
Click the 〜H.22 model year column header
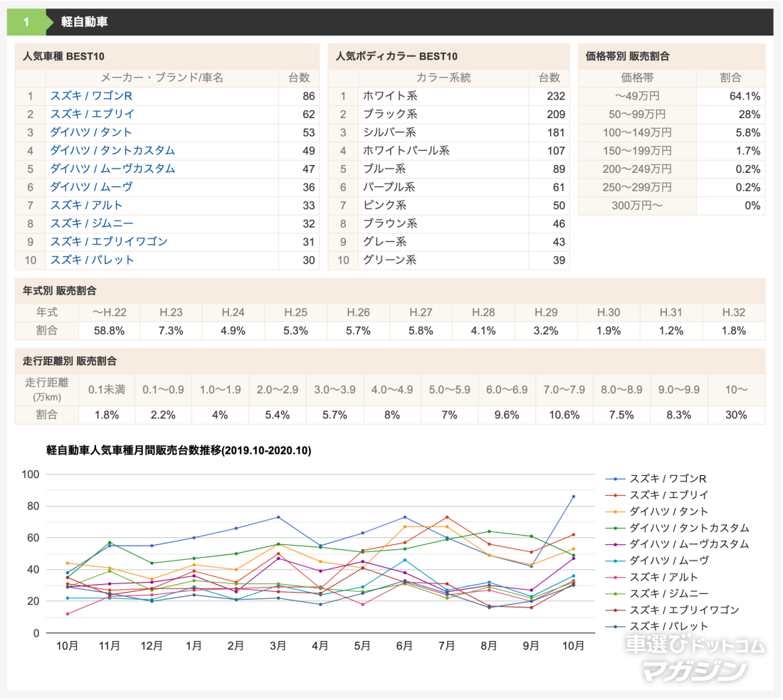coord(110,312)
